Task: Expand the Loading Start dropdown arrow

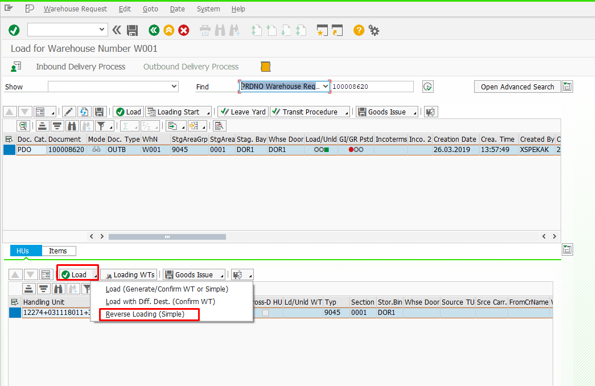Action: [x=208, y=113]
